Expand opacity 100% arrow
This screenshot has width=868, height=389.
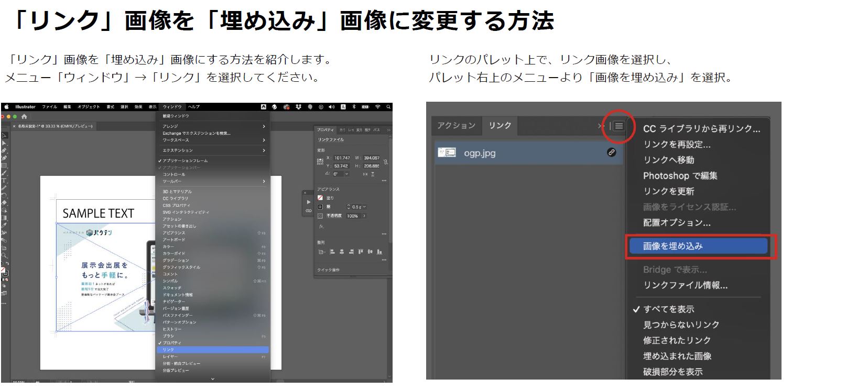[364, 215]
